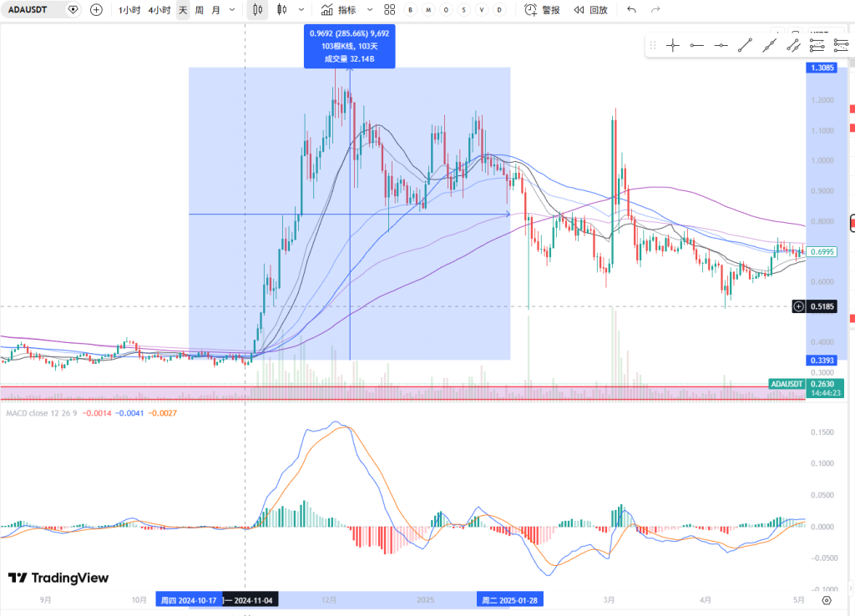Click the TradingView logo link

pos(58,578)
